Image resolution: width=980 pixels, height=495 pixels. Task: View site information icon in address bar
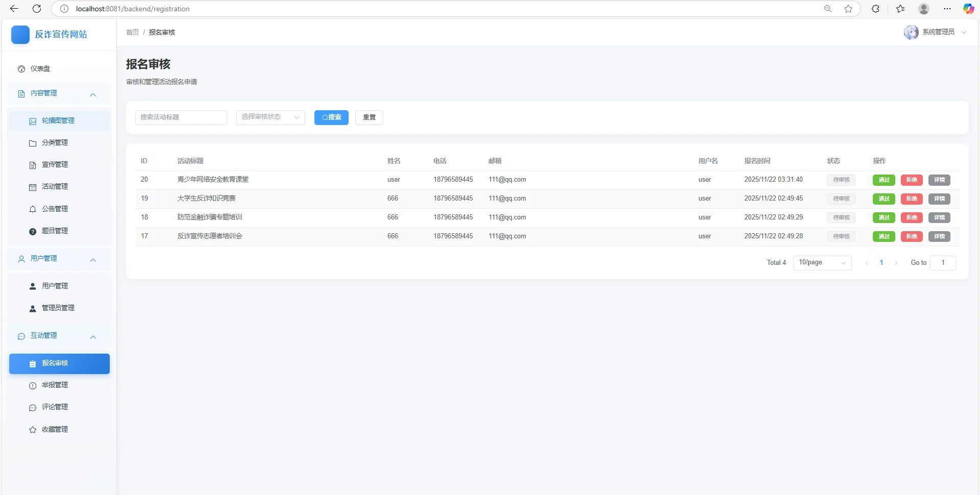(x=64, y=9)
